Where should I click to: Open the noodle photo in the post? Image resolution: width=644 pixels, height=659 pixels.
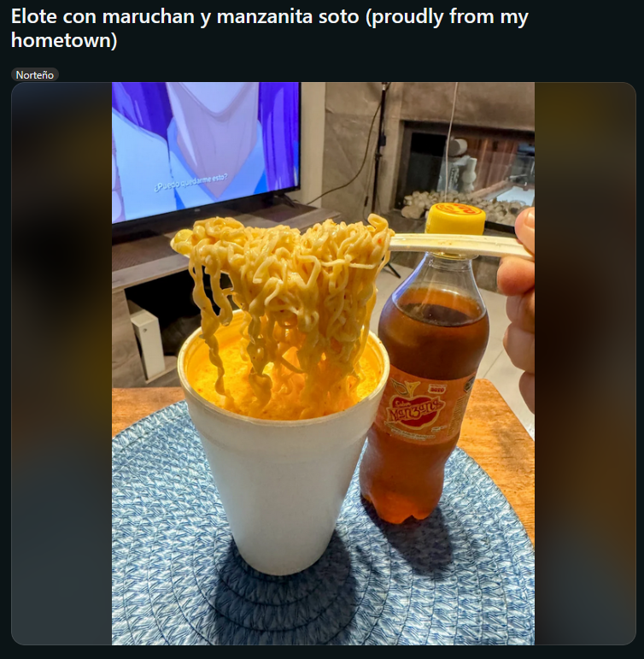tap(323, 363)
